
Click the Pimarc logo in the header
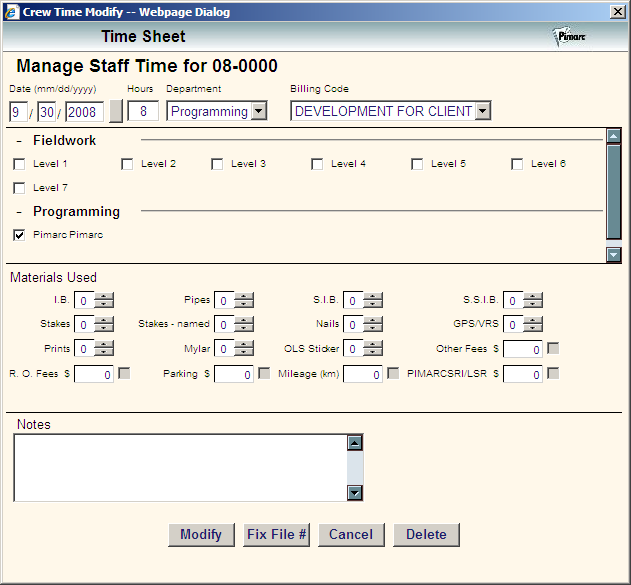tap(570, 37)
